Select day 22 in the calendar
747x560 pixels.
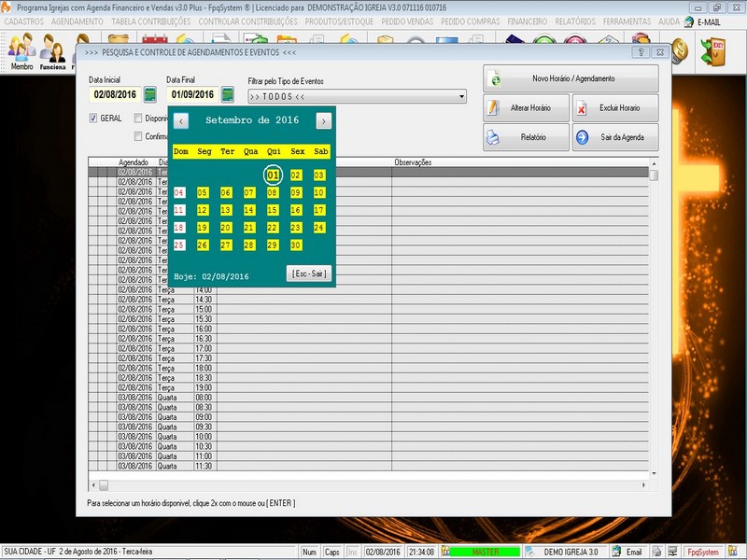273,228
